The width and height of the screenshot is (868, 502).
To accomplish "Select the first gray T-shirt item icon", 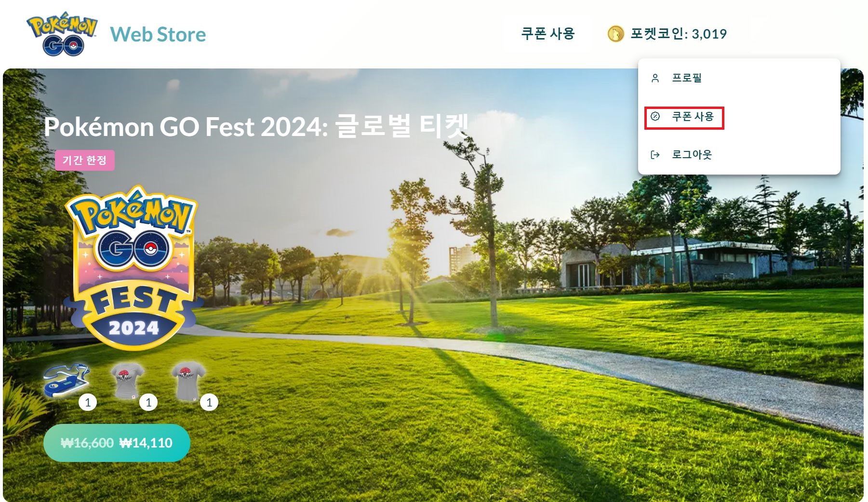I will [127, 381].
